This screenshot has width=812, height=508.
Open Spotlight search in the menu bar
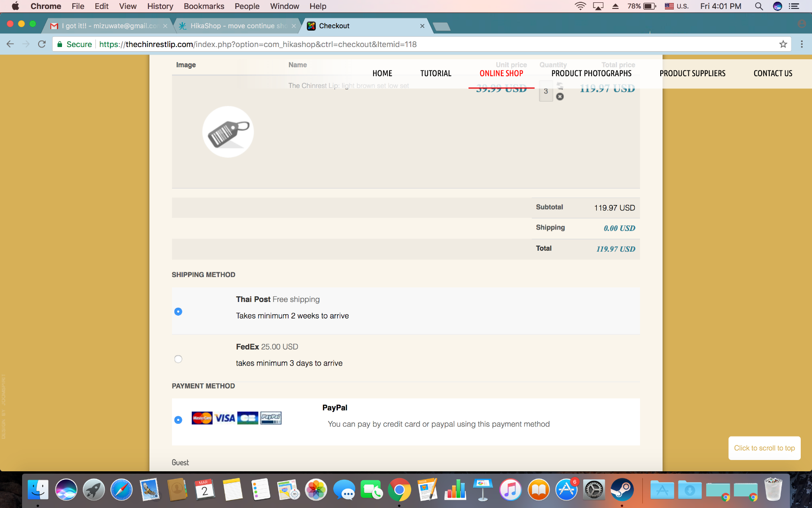758,6
